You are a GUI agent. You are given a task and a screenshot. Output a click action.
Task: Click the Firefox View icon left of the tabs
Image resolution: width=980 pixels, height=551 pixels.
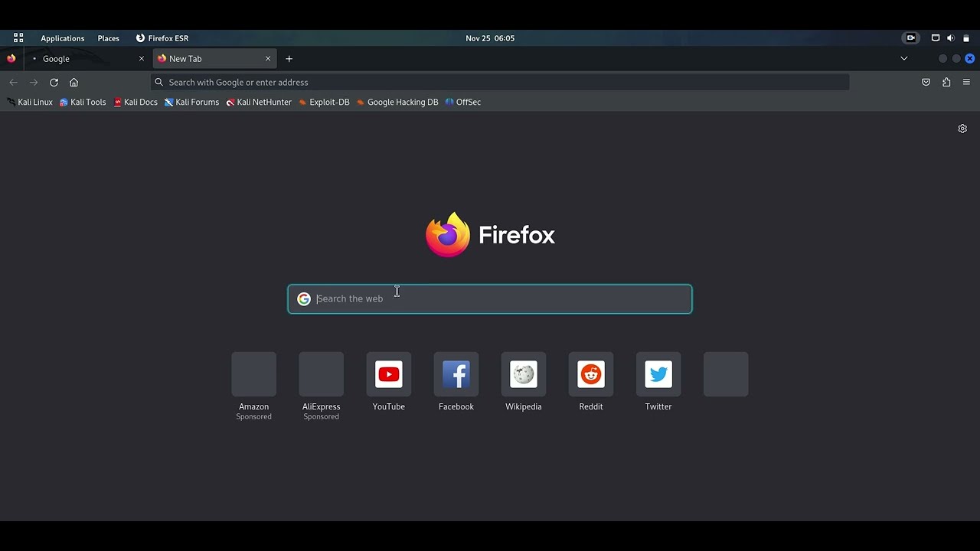point(11,59)
